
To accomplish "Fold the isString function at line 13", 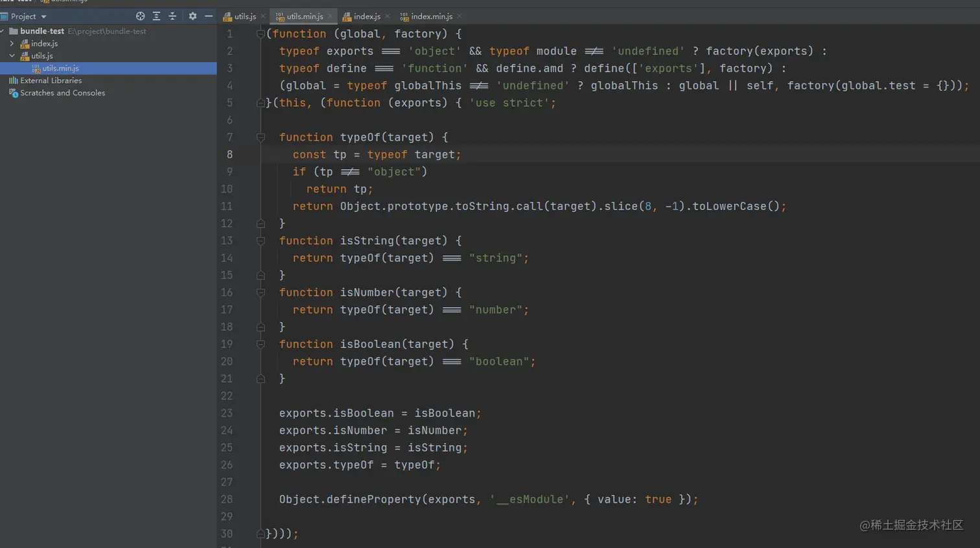I will pos(261,241).
